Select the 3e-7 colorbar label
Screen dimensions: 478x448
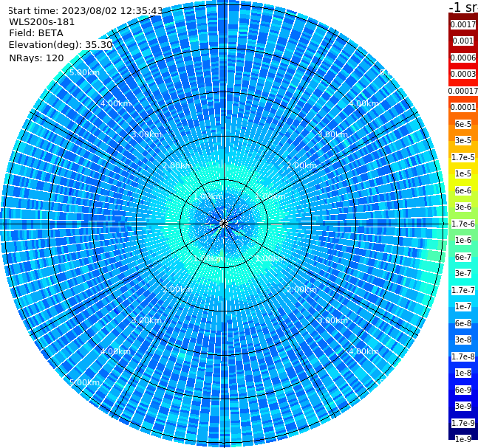pos(463,273)
